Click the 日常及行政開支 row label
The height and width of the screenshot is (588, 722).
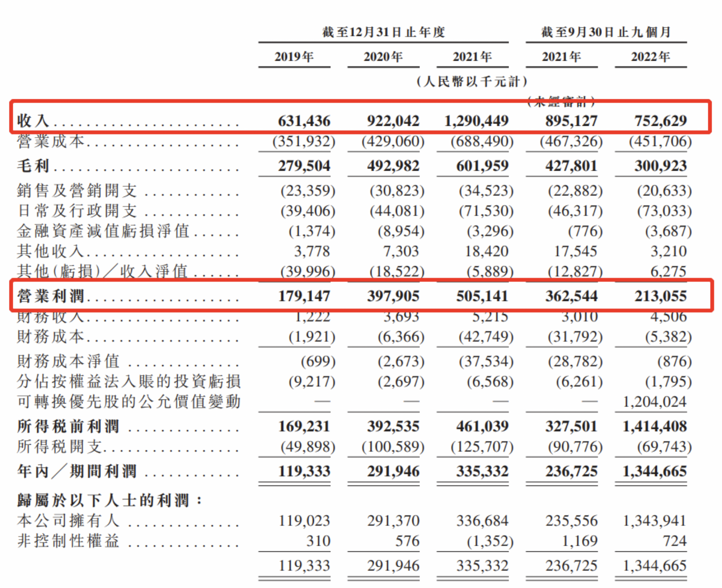[77, 211]
